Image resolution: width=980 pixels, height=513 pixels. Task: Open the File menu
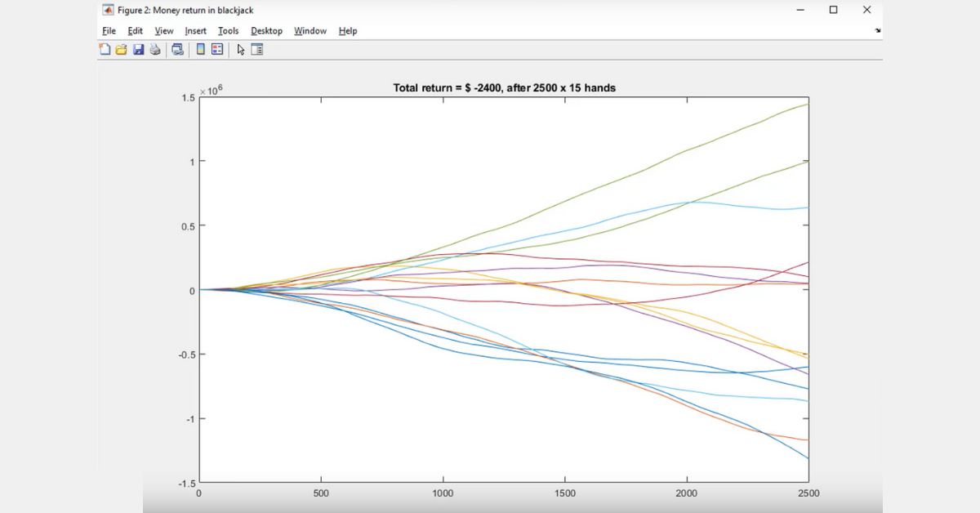(x=109, y=31)
